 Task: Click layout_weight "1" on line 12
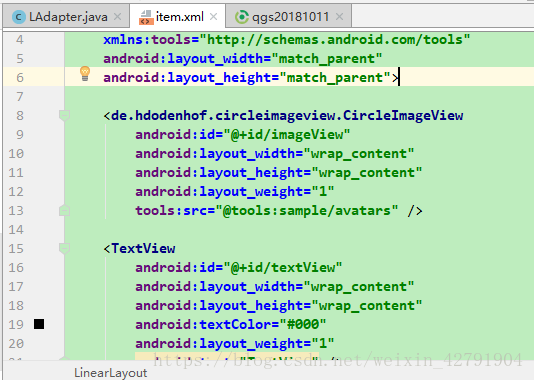[x=323, y=192]
